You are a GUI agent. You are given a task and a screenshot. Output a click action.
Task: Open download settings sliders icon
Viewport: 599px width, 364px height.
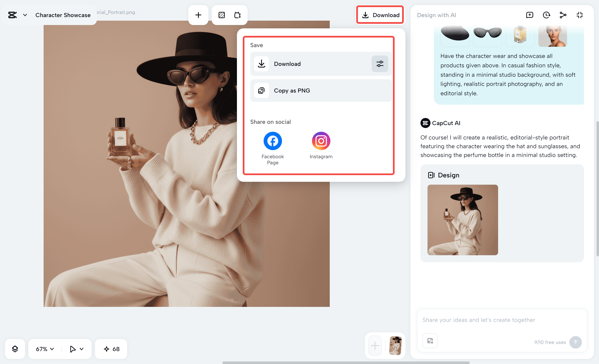point(380,64)
